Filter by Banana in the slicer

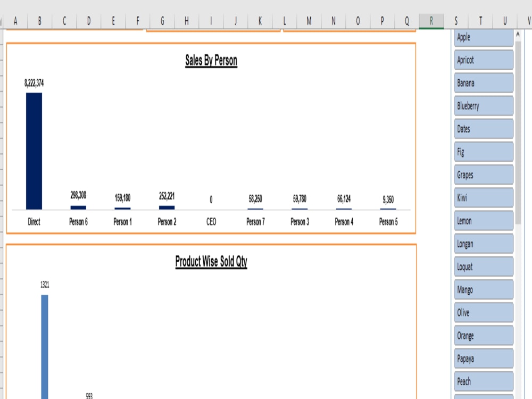tap(484, 83)
